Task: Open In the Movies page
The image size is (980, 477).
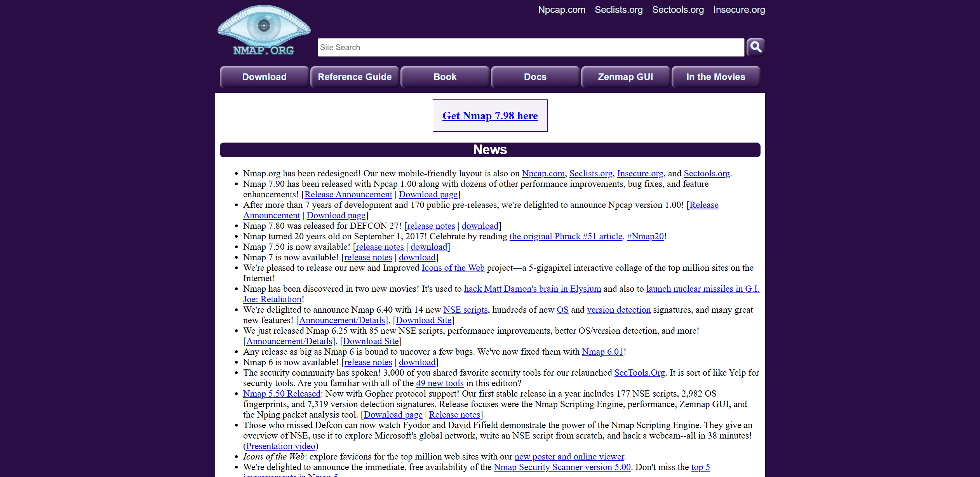Action: coord(715,77)
